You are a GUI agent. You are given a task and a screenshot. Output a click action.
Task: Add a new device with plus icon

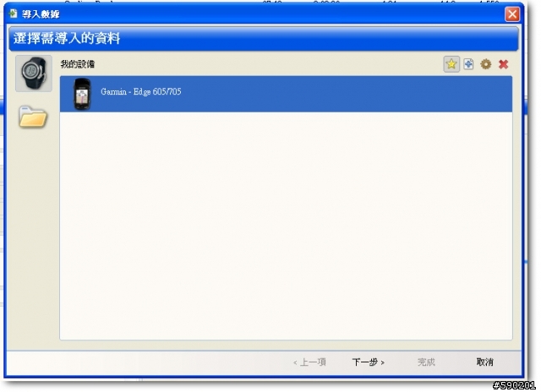tap(468, 64)
